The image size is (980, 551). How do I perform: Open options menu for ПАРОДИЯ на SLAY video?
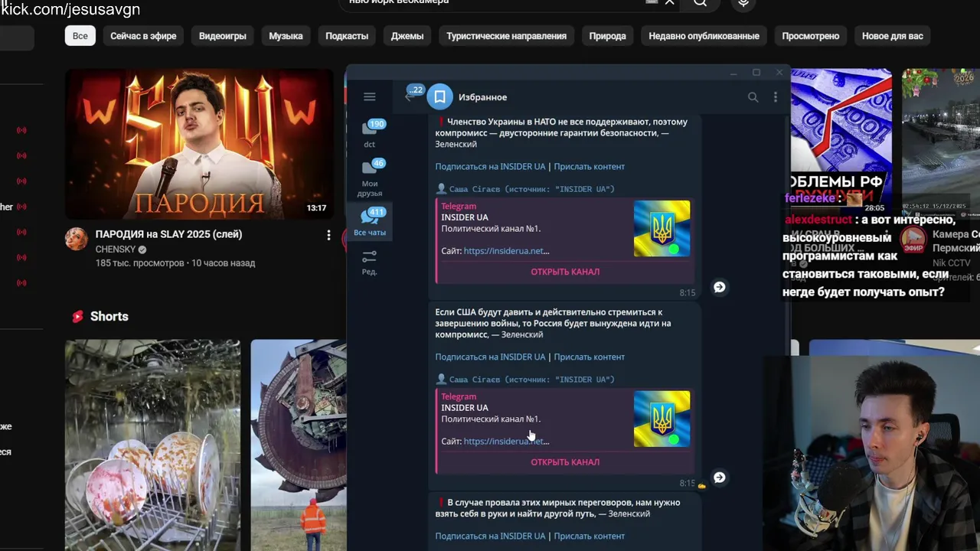[328, 235]
